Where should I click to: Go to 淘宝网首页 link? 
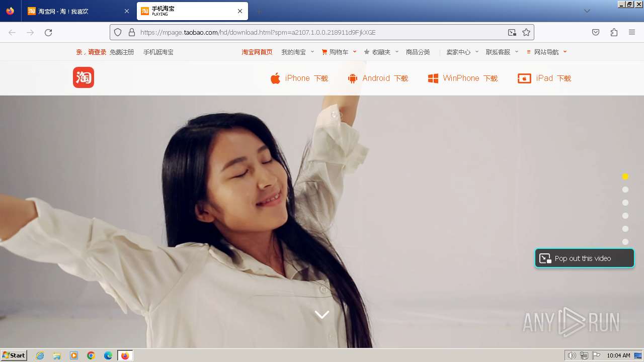coord(257,52)
